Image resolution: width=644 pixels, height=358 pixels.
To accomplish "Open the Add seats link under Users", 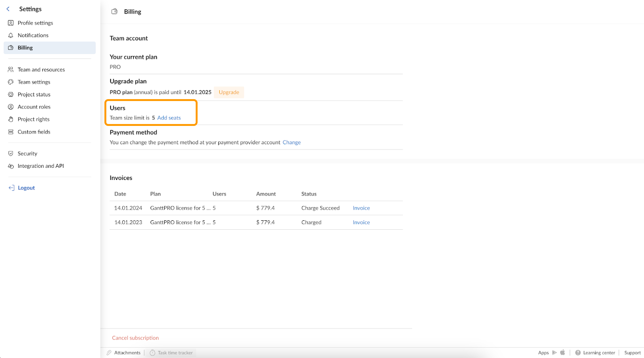I will (169, 118).
